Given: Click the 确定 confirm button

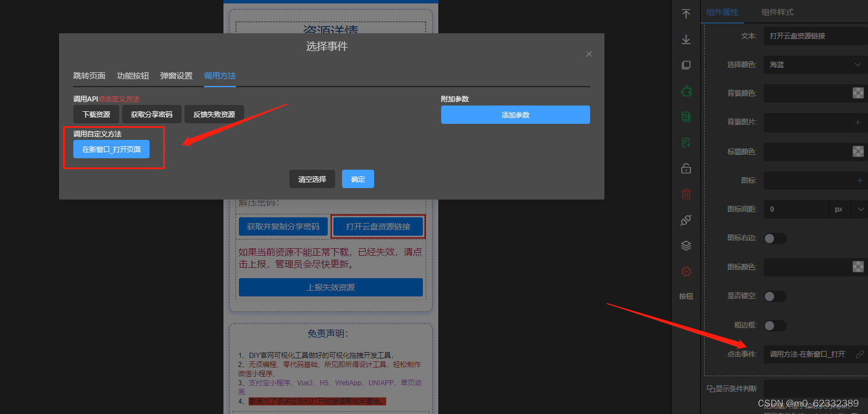Looking at the screenshot, I should [358, 178].
